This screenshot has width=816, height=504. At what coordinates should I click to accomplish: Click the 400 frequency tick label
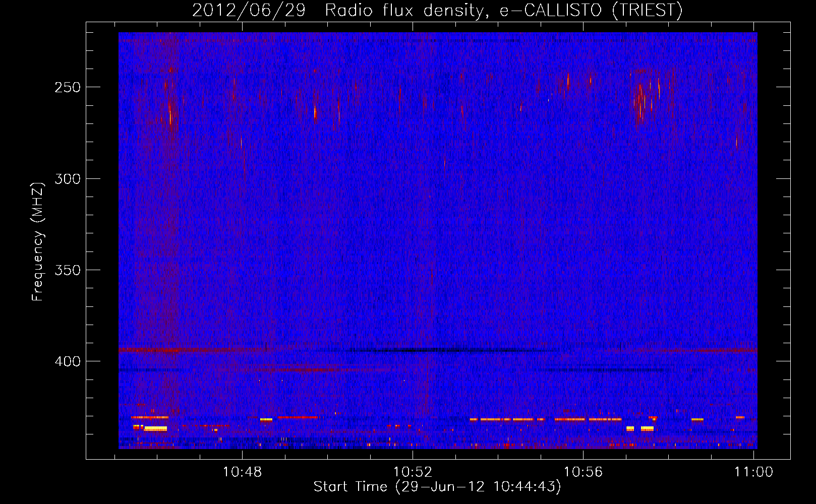pyautogui.click(x=68, y=362)
